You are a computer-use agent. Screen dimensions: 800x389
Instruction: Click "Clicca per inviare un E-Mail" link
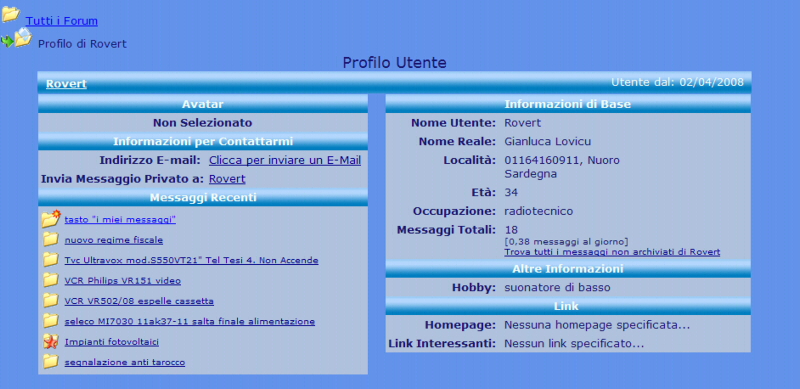pos(285,160)
